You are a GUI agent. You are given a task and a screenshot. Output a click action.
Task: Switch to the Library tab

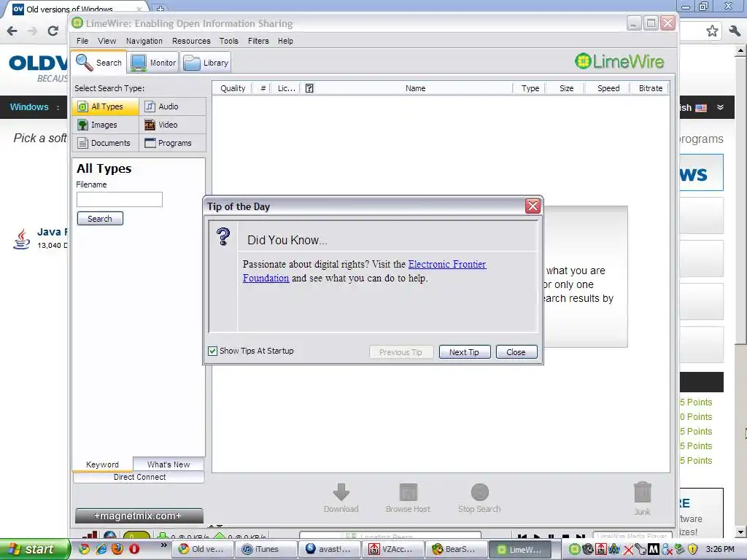[x=206, y=63]
